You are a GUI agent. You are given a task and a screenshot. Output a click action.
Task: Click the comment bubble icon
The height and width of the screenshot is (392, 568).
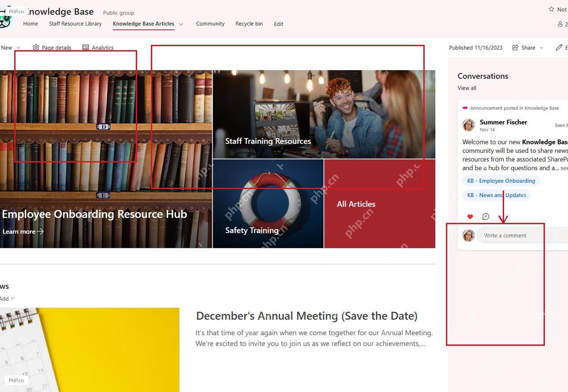click(x=486, y=217)
